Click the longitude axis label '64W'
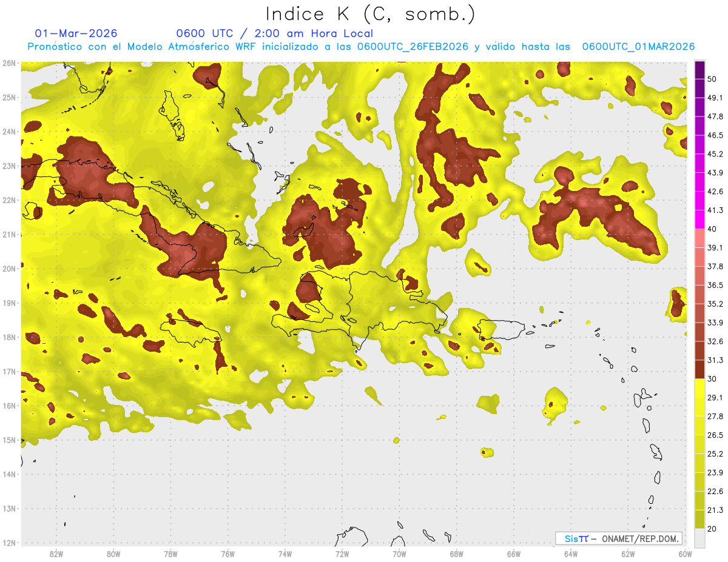This screenshot has height=562, width=728. pos(570,554)
